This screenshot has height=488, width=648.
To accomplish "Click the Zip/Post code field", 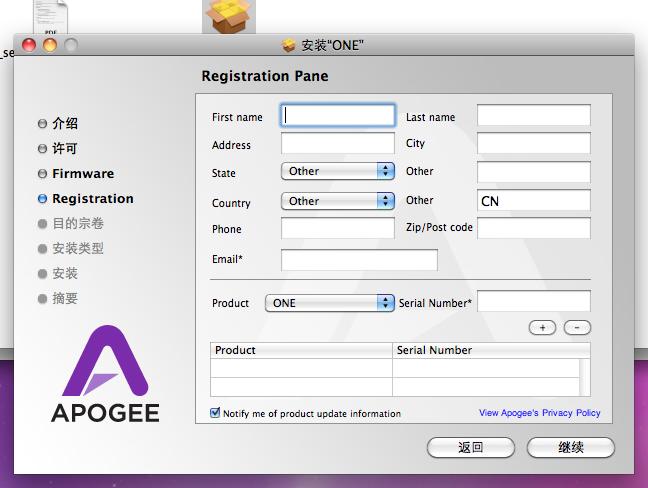I will (534, 228).
